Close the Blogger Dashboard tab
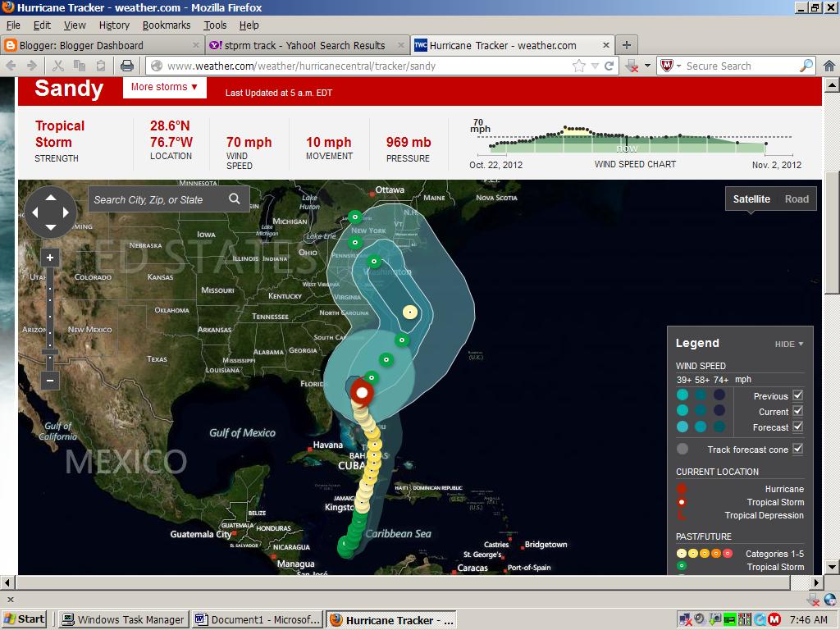 click(195, 46)
